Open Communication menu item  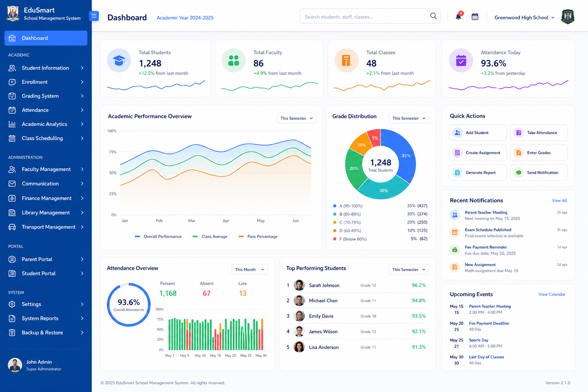[46, 184]
